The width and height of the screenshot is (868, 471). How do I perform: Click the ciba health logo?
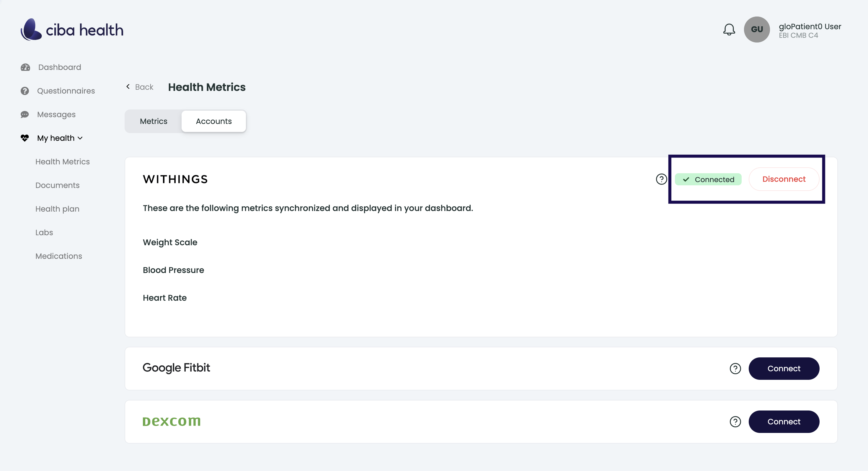coord(72,30)
